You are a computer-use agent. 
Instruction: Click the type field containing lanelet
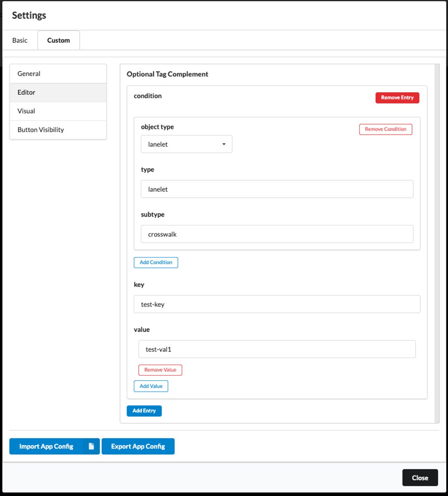click(277, 189)
